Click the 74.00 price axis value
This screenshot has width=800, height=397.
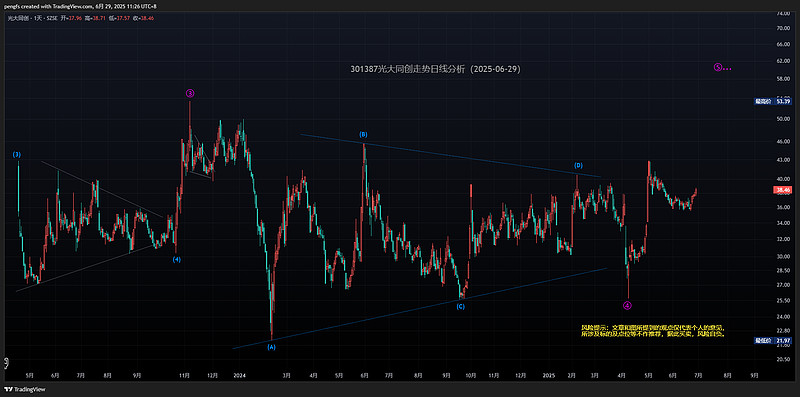783,14
